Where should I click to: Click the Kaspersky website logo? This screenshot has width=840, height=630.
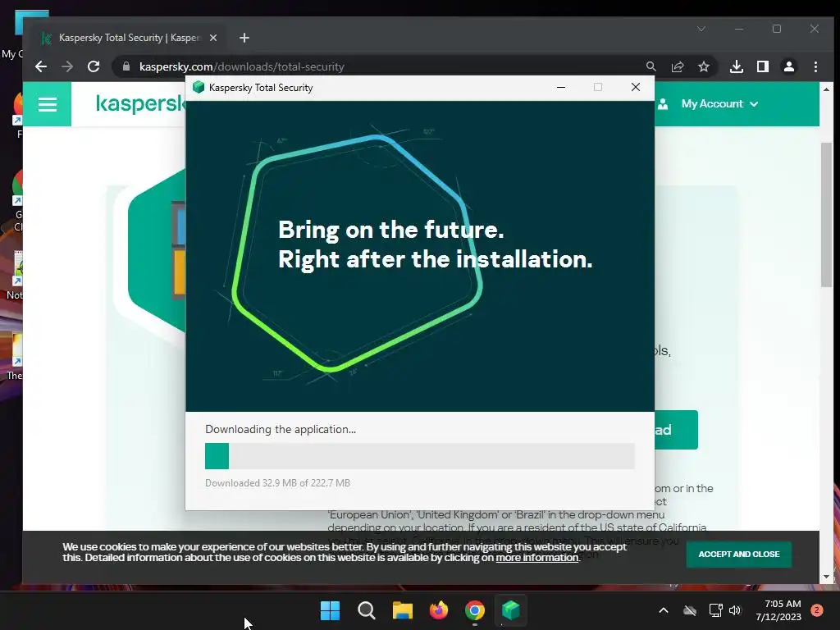(x=140, y=103)
